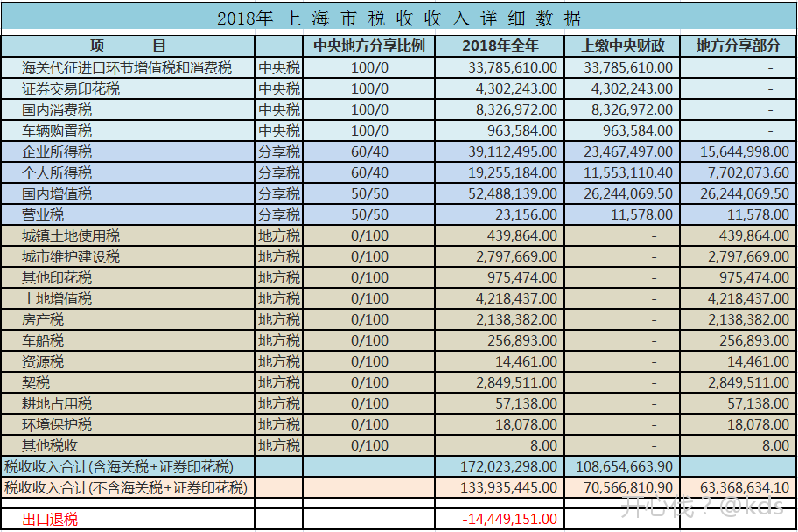
Task: Select the title cell 2018年上海市税收收入详细数据
Action: [x=399, y=17]
